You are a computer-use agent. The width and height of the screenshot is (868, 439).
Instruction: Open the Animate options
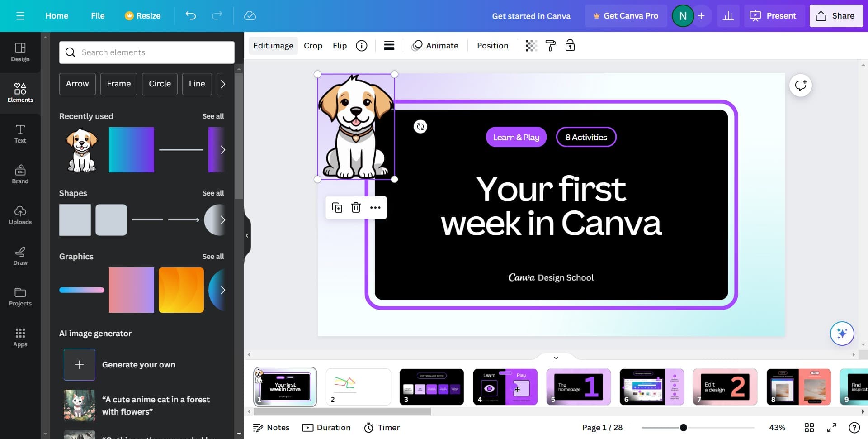point(435,46)
